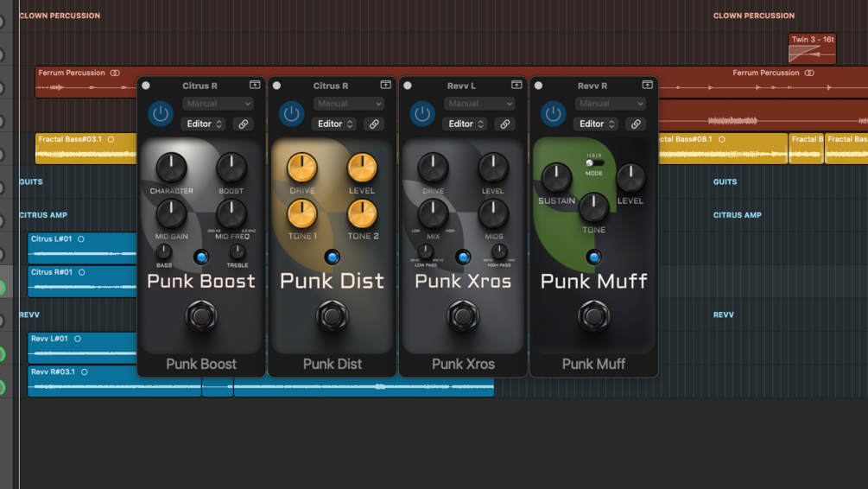868x489 pixels.
Task: Click blue LED on Punk Boost pedal
Action: point(201,257)
